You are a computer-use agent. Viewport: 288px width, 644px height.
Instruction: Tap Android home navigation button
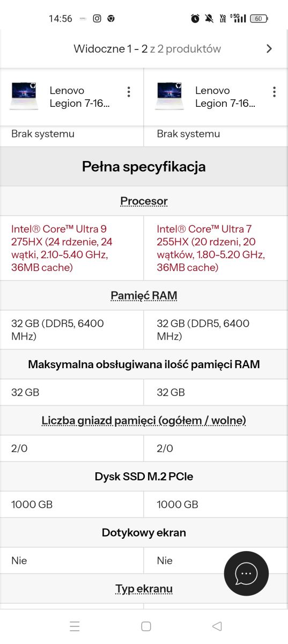(146, 626)
